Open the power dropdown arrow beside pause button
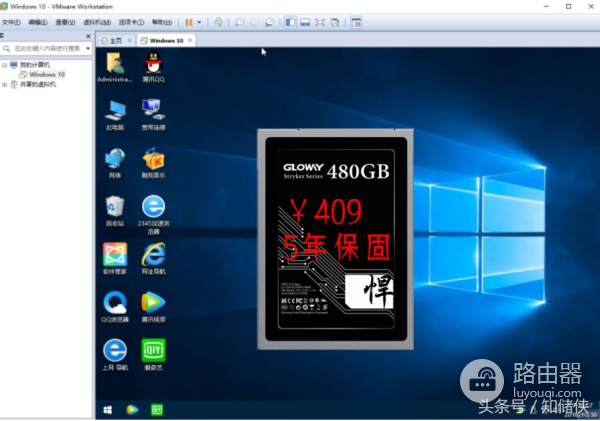The width and height of the screenshot is (600, 421). coord(200,21)
